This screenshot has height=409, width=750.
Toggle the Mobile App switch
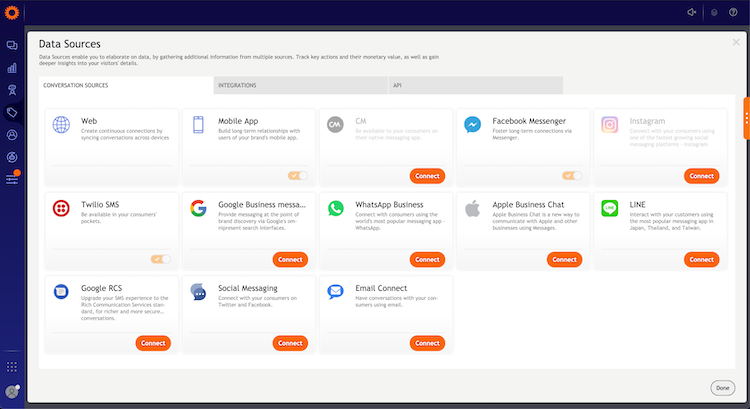pos(298,176)
